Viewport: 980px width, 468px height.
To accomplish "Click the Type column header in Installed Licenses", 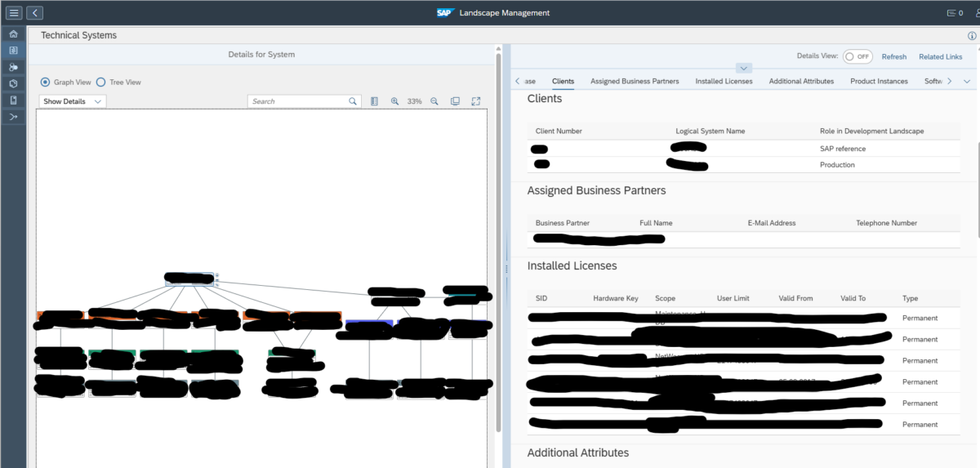I will pos(910,298).
